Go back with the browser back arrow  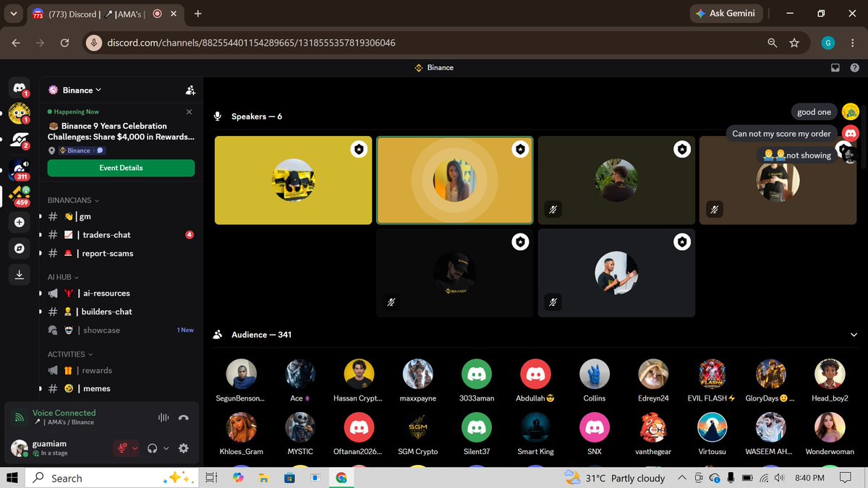pos(16,43)
